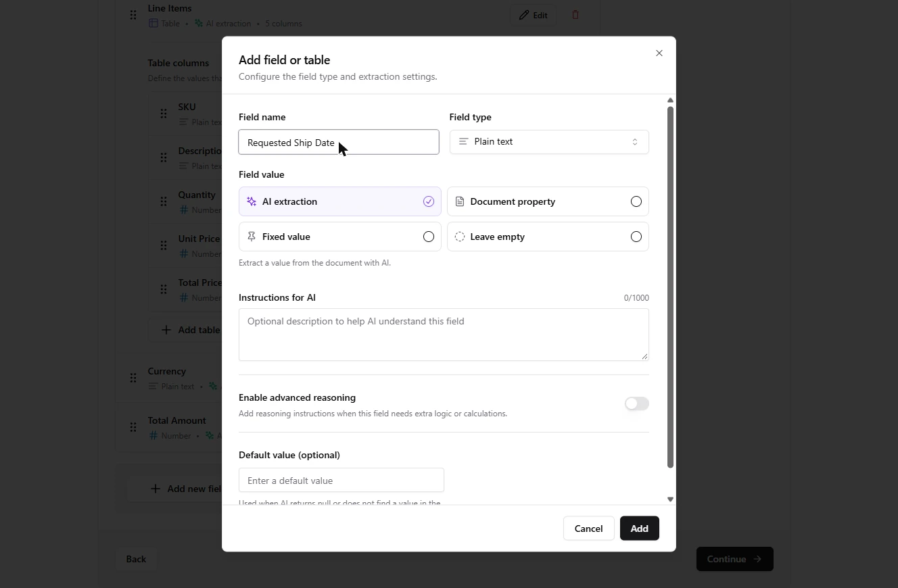898x588 pixels.
Task: Click the 'Table columns' heading
Action: coord(179,63)
